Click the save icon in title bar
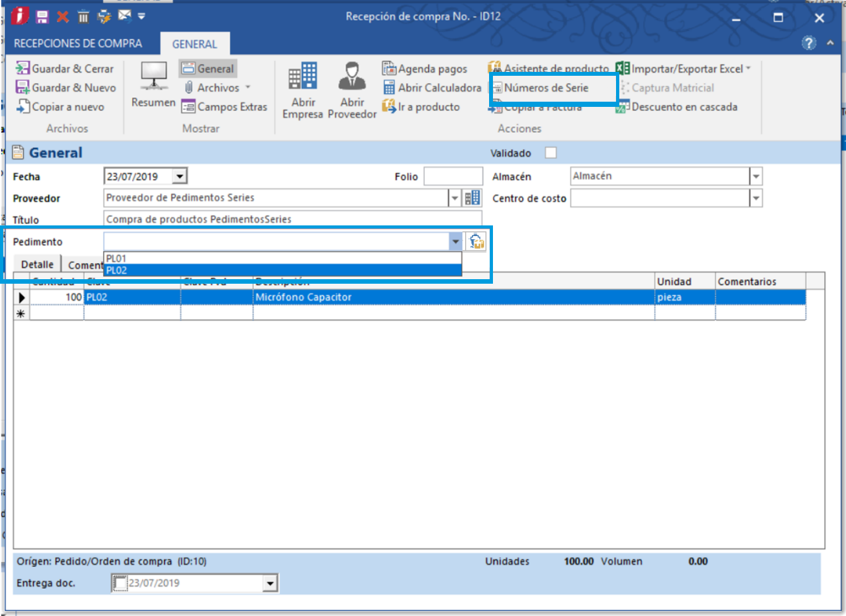846x616 pixels. click(x=42, y=17)
